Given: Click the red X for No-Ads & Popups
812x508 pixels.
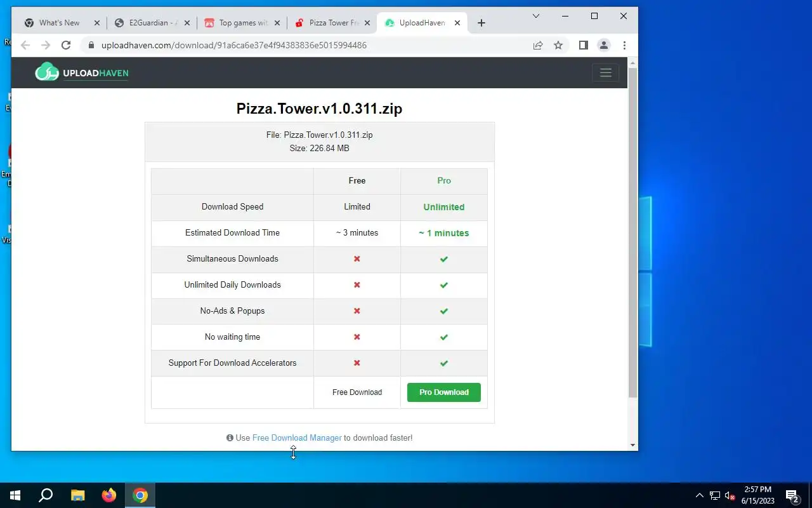Looking at the screenshot, I should coord(357,311).
